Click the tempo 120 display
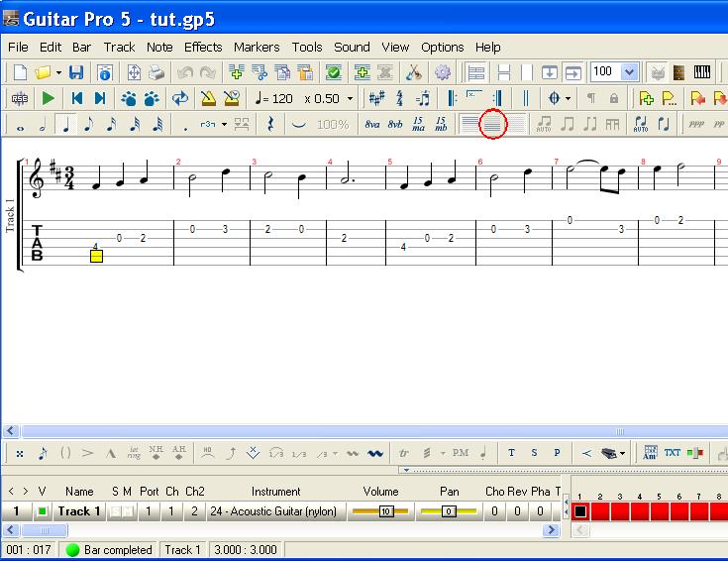 (274, 98)
